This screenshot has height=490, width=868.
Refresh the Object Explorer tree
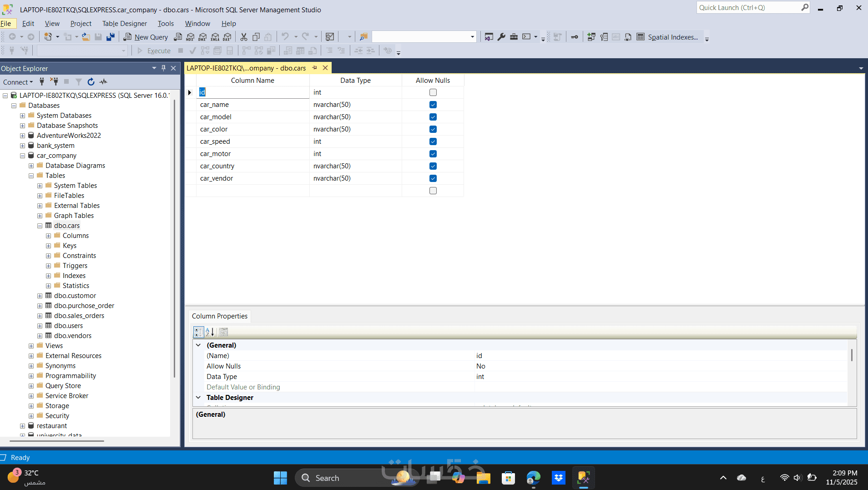91,81
